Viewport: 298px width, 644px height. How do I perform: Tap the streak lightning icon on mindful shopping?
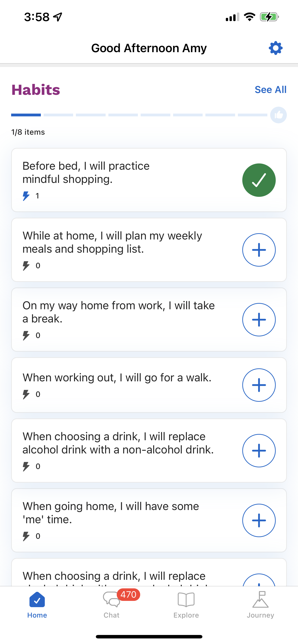pyautogui.click(x=26, y=196)
